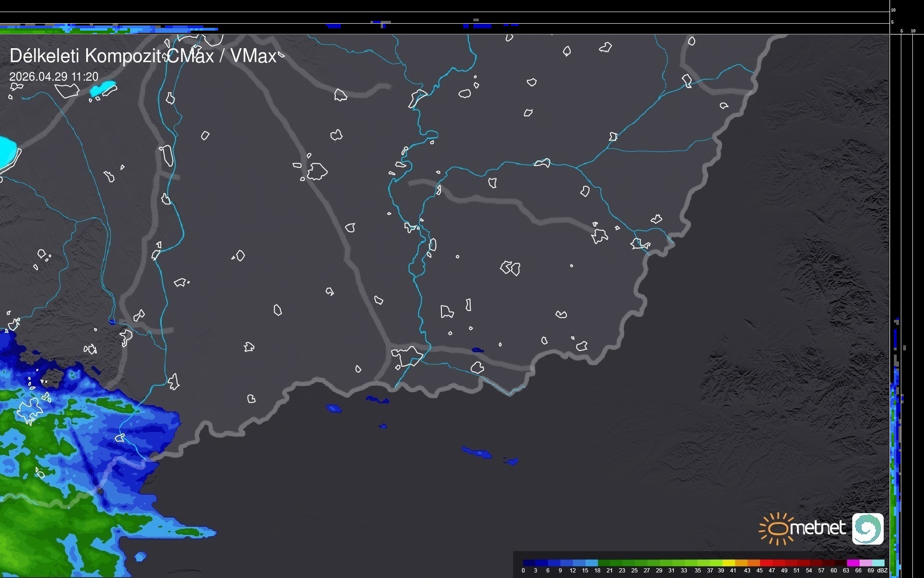Click the metnet wordmark text
The width and height of the screenshot is (924, 578).
817,528
